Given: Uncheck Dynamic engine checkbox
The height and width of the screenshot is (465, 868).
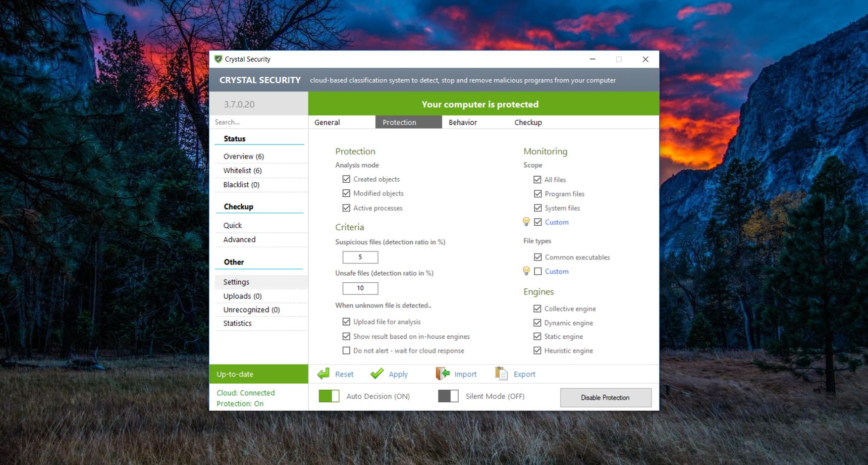Looking at the screenshot, I should pos(537,323).
